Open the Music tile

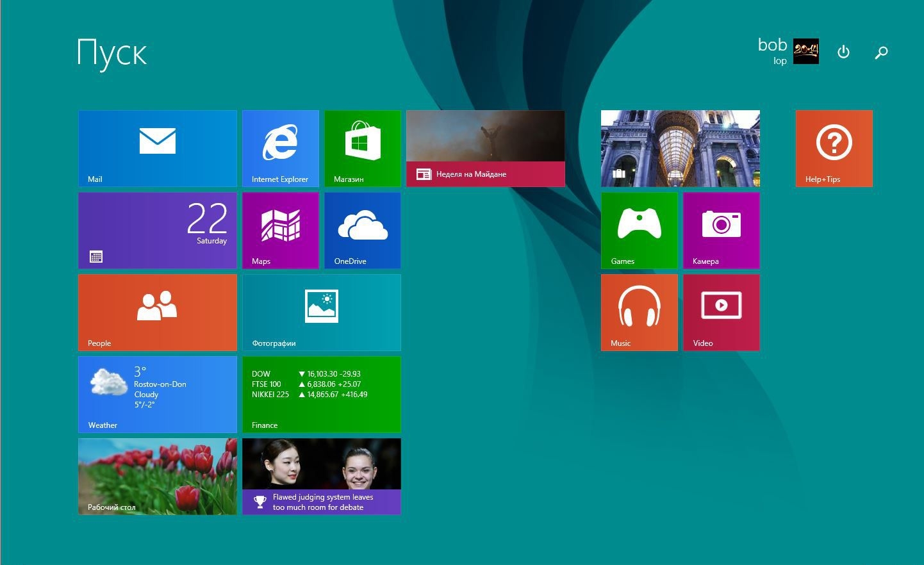point(639,312)
